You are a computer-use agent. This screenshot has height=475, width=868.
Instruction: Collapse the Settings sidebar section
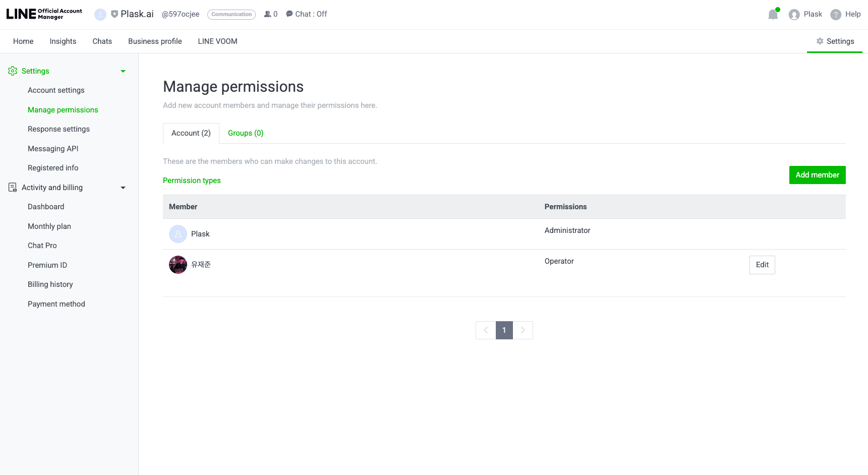tap(123, 71)
